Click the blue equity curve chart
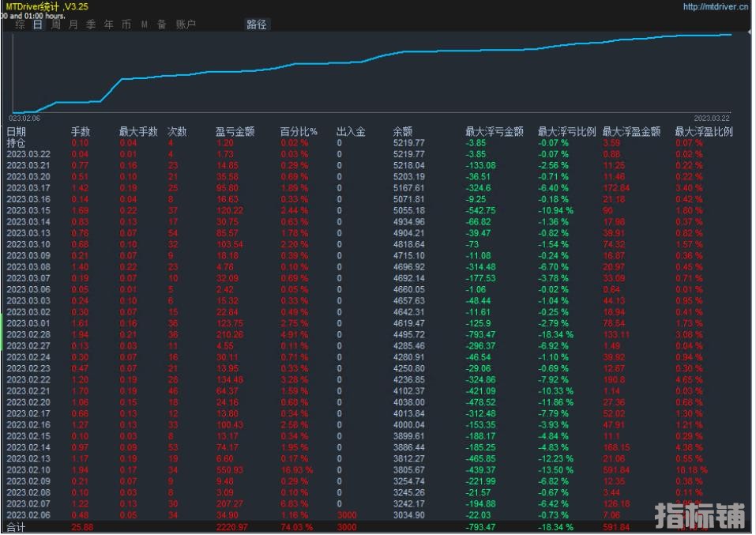The width and height of the screenshot is (756, 535). pyautogui.click(x=371, y=73)
